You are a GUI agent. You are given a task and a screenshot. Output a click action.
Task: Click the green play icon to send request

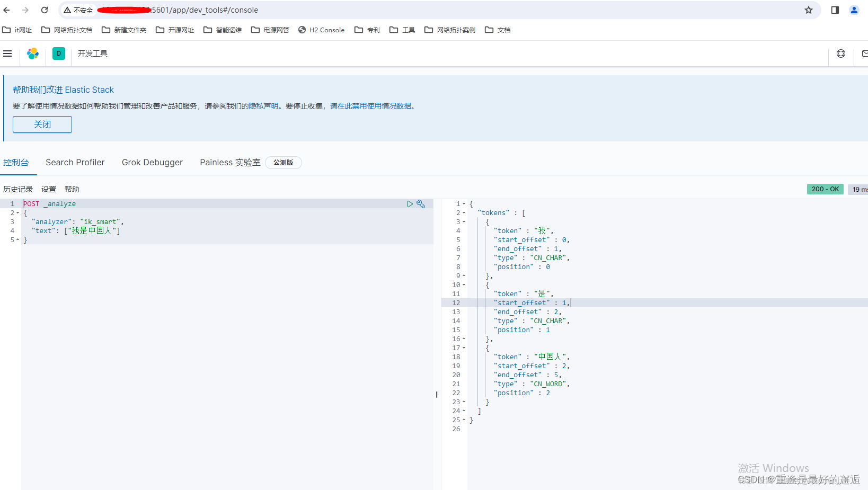(409, 203)
